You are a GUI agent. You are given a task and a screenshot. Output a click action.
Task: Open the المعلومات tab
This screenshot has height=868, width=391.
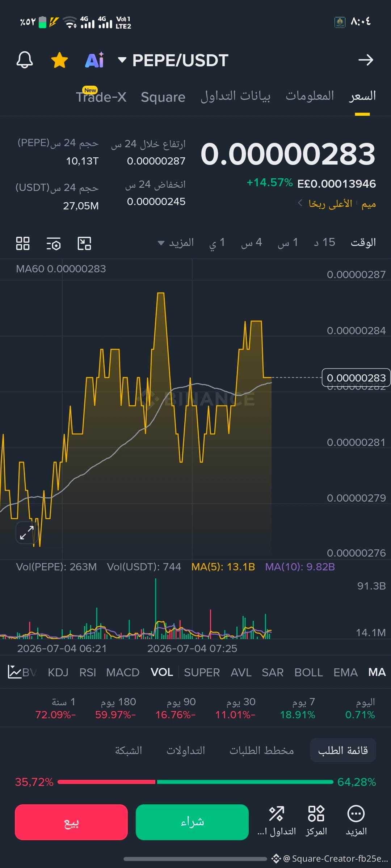coord(310,96)
